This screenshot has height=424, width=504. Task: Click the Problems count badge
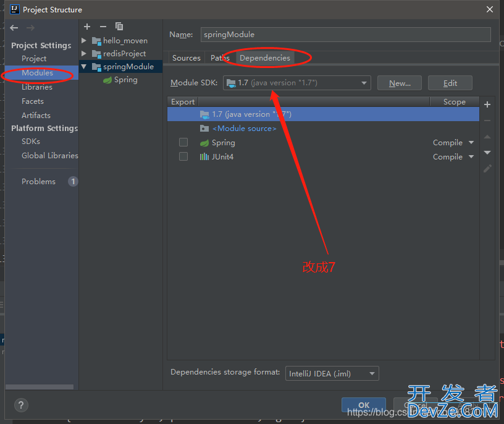[73, 182]
